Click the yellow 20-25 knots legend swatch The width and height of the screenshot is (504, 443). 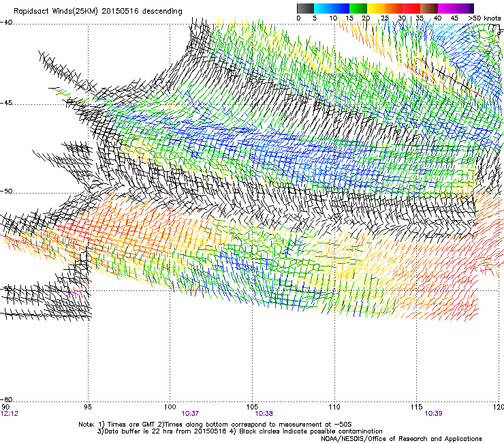[376, 8]
